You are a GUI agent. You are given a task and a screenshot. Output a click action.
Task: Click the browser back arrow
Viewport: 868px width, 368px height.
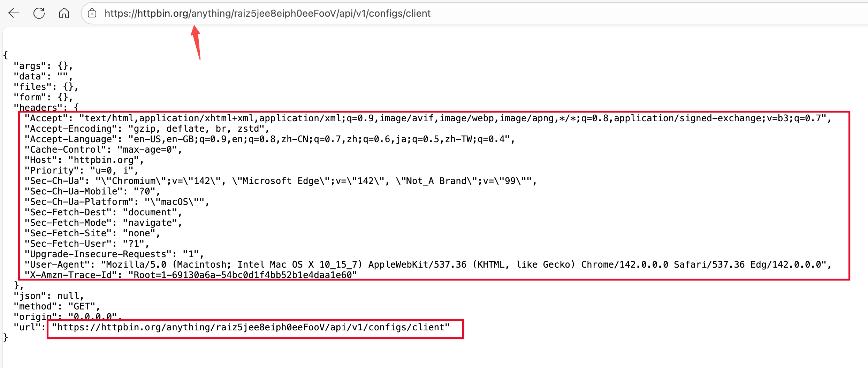click(x=14, y=13)
